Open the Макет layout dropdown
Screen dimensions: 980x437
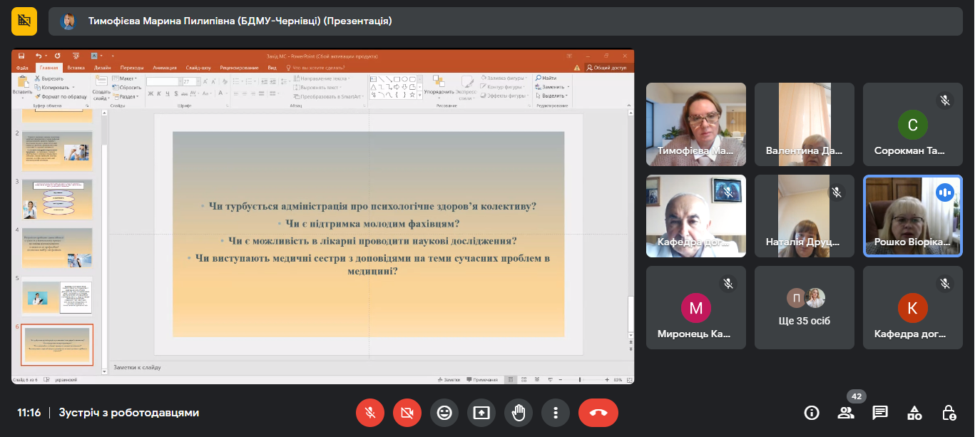124,78
